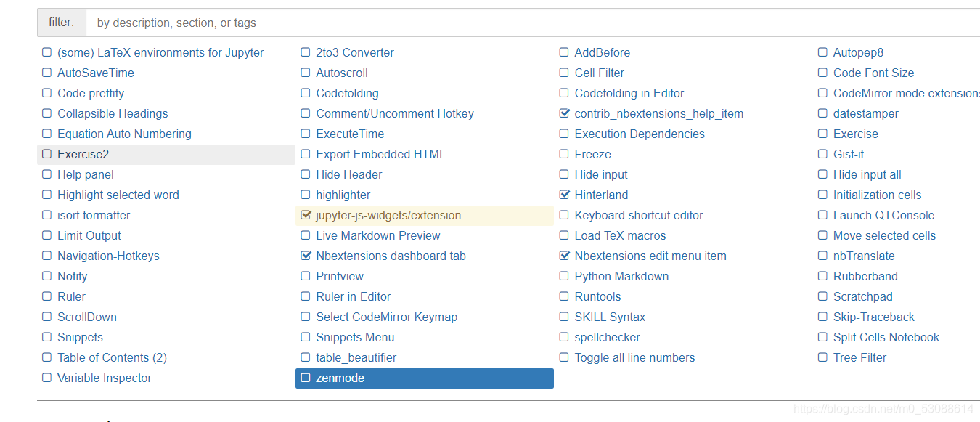Viewport: 980px width, 422px height.
Task: Open the Snippets Menu extension entry
Action: [x=355, y=337]
